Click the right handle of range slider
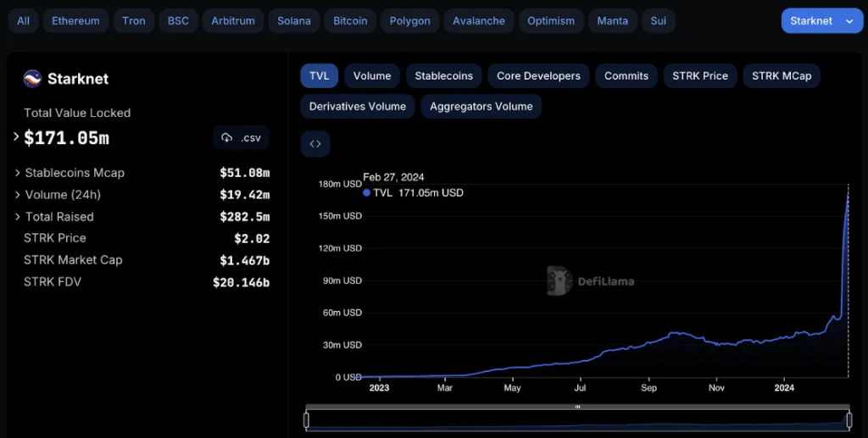The image size is (868, 438). click(849, 420)
